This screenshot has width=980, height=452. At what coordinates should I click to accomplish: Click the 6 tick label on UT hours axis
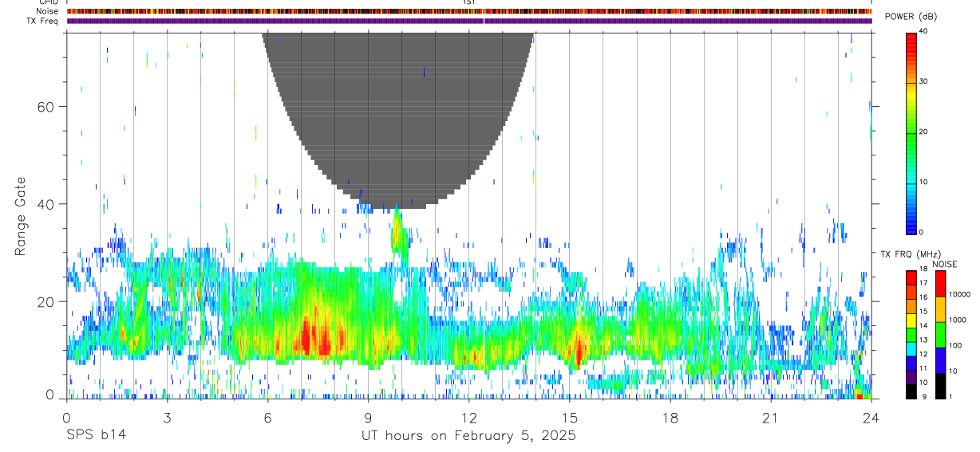pos(267,417)
